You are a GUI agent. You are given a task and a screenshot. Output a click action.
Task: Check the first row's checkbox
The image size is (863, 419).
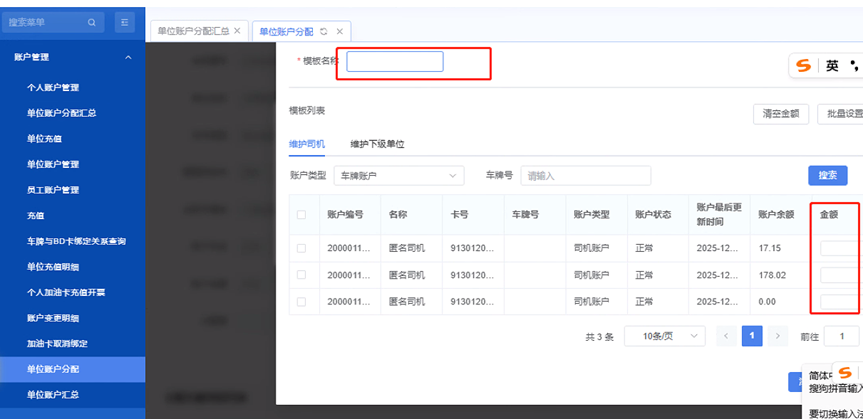(x=302, y=248)
